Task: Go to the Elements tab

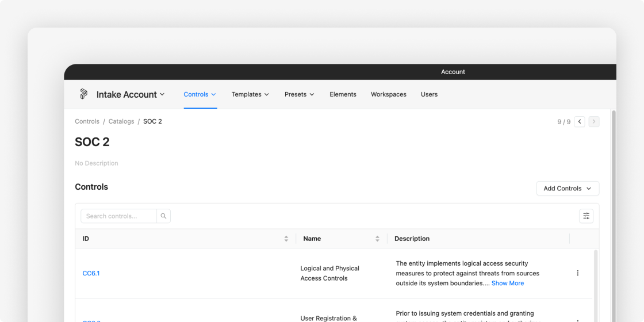Action: click(343, 94)
